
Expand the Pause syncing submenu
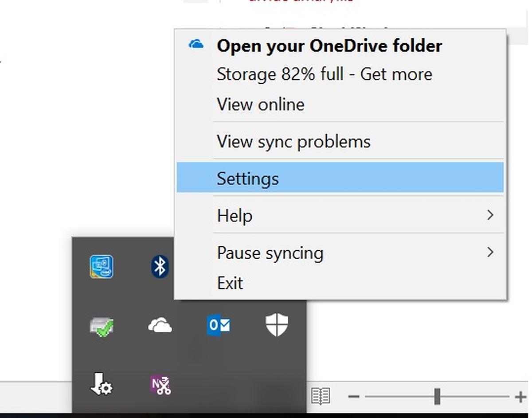270,252
